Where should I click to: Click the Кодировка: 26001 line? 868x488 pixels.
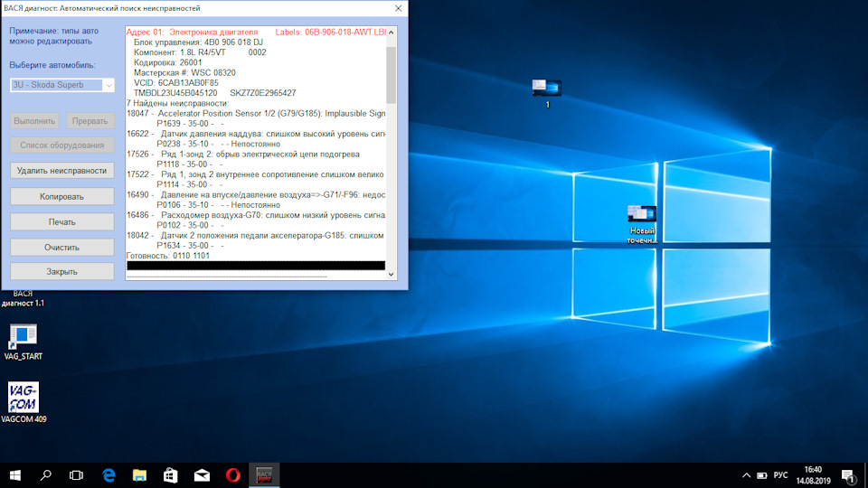click(x=168, y=62)
